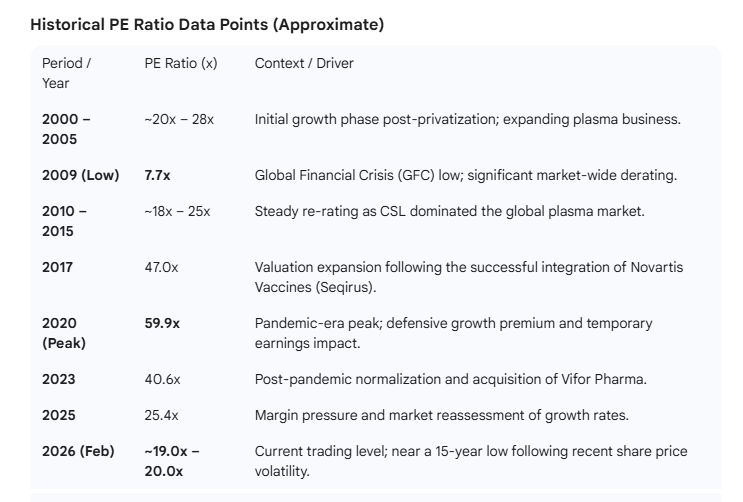Image resolution: width=743 pixels, height=502 pixels.
Task: Click the '2020 (Peak)' row label
Action: point(64,333)
